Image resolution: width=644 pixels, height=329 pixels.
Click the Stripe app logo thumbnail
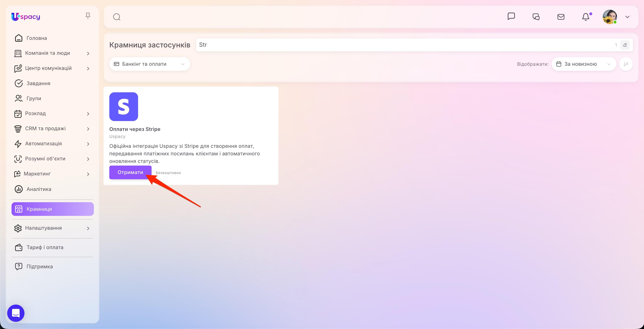pyautogui.click(x=124, y=107)
